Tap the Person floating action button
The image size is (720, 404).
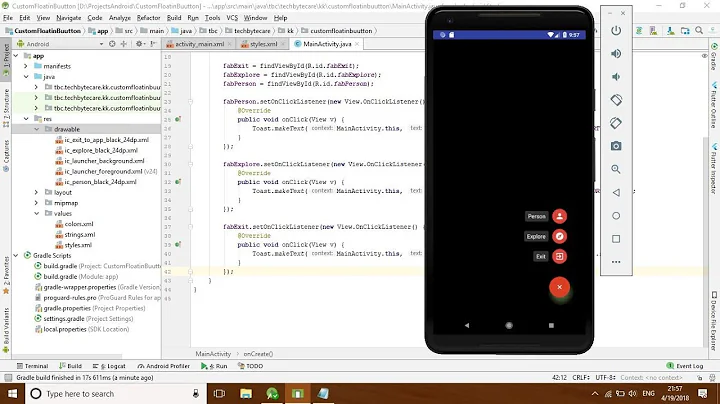coord(559,216)
